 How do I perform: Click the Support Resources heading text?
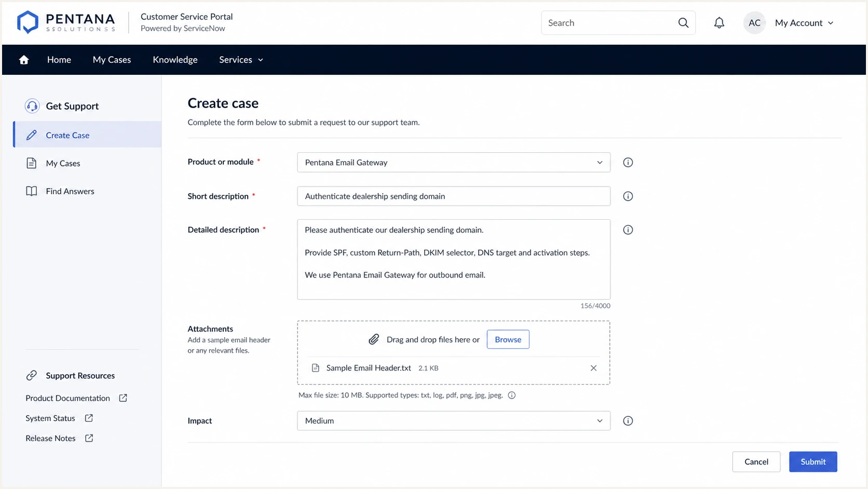[80, 375]
